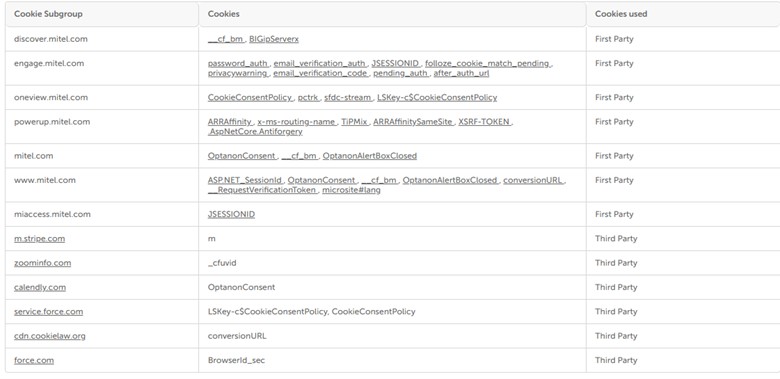Open the ASP.NET_SessionId cookie link
780x379 pixels.
coord(245,181)
